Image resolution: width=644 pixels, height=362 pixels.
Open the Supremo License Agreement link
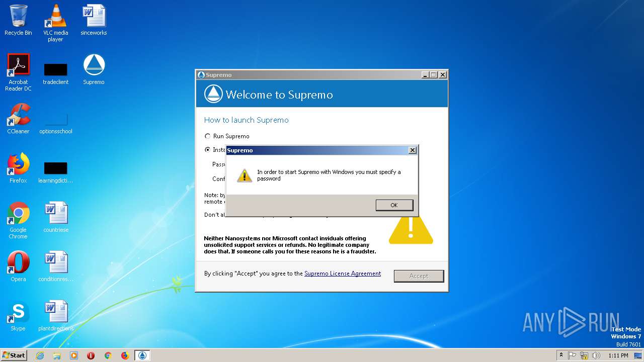[x=343, y=274]
